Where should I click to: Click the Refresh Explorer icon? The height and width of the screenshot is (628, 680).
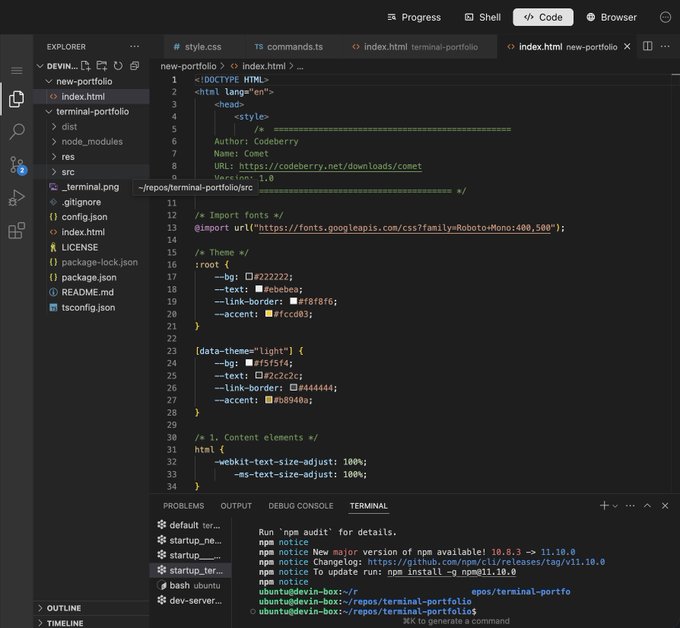point(118,65)
